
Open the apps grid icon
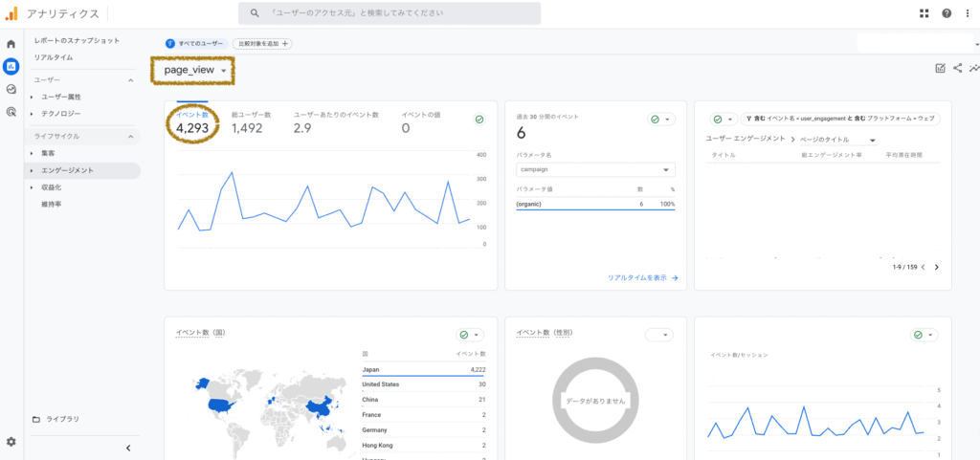[924, 13]
